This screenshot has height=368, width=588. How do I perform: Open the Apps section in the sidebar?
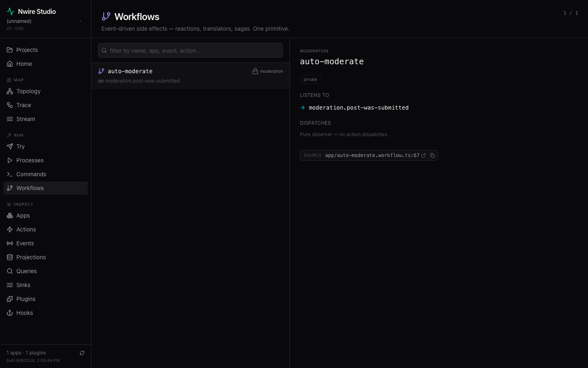45,215
